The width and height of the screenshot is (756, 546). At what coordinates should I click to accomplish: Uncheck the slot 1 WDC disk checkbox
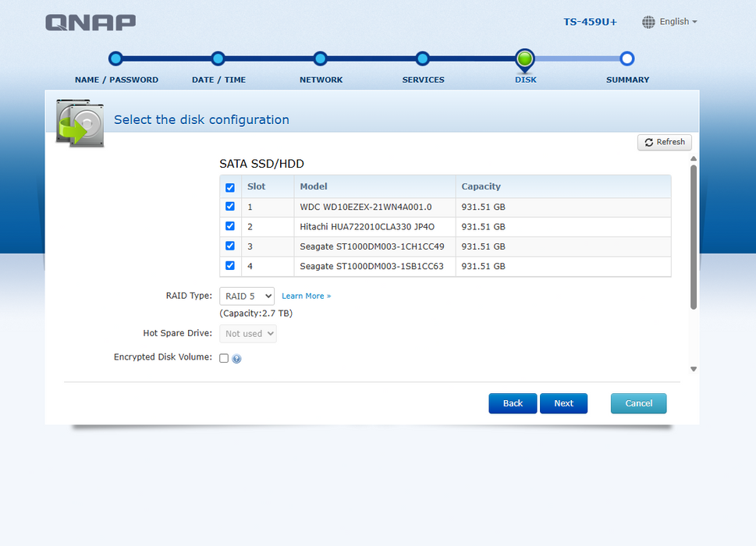pos(230,206)
